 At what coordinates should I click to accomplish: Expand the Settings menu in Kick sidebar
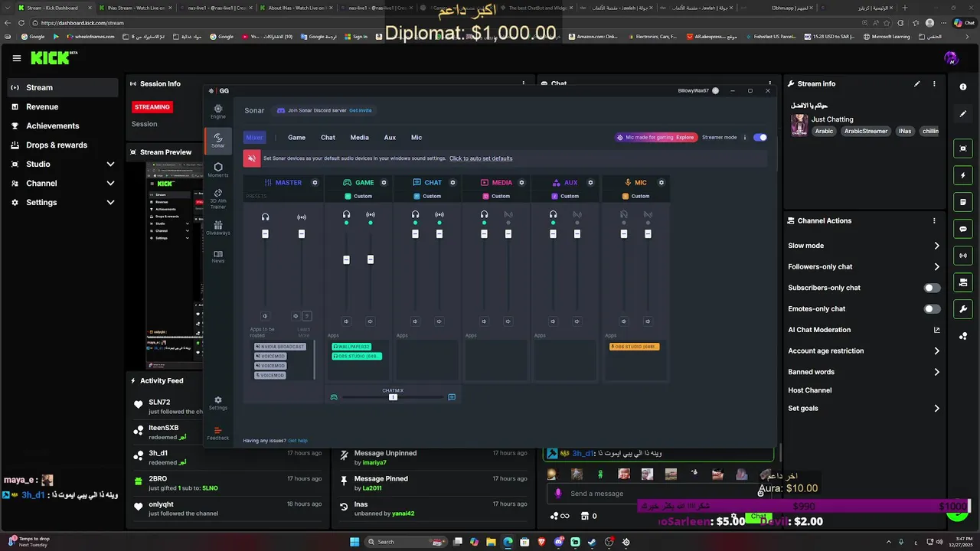tap(110, 202)
